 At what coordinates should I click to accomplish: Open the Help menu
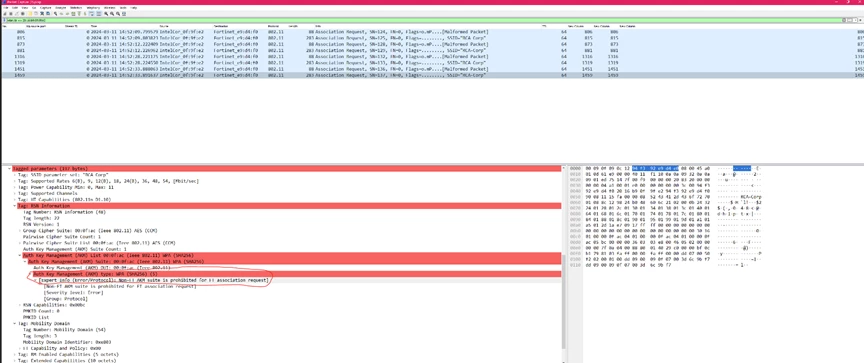click(x=133, y=8)
